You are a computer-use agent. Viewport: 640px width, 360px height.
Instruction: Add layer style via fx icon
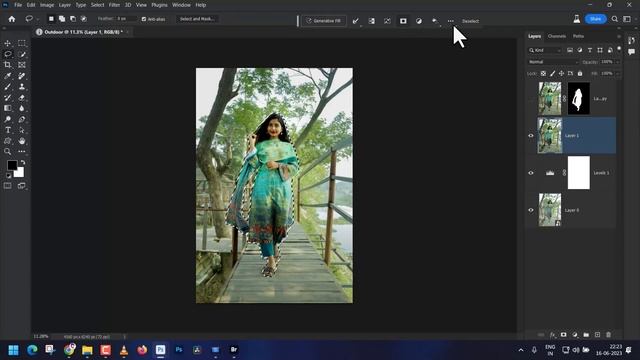[x=552, y=335]
